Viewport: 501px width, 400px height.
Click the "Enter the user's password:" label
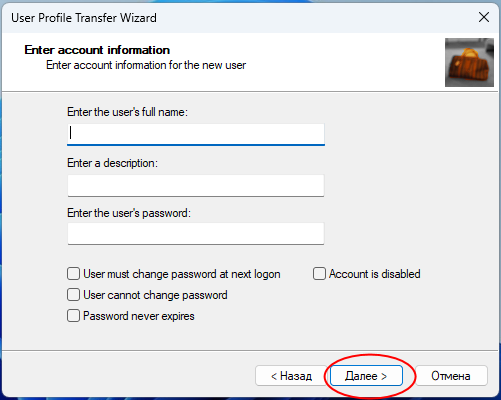point(129,213)
